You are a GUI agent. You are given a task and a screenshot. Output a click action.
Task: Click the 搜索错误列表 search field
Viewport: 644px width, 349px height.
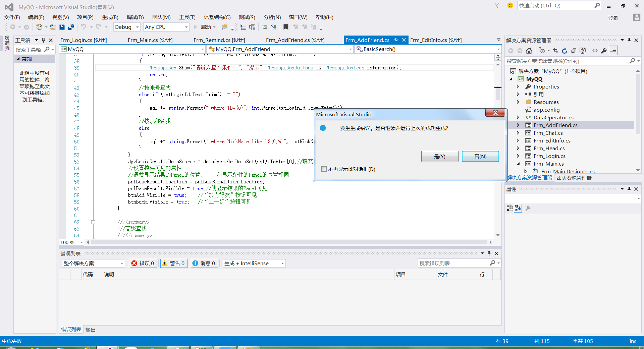[x=459, y=263]
